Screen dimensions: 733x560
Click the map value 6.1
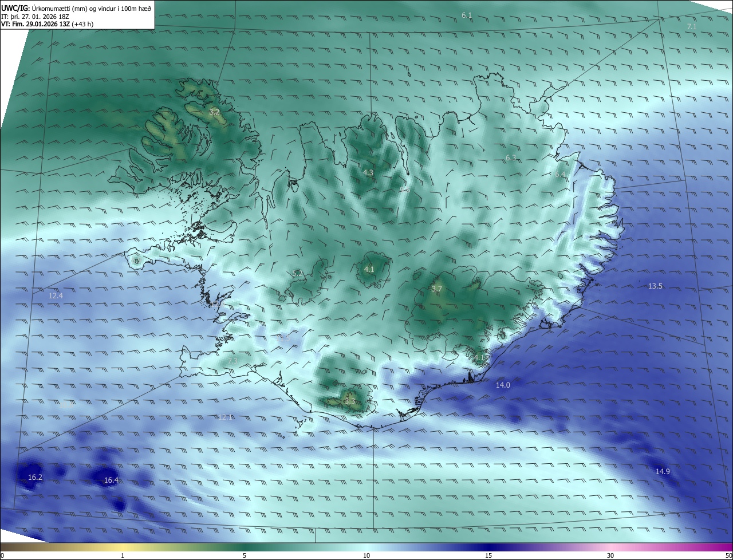click(x=467, y=15)
